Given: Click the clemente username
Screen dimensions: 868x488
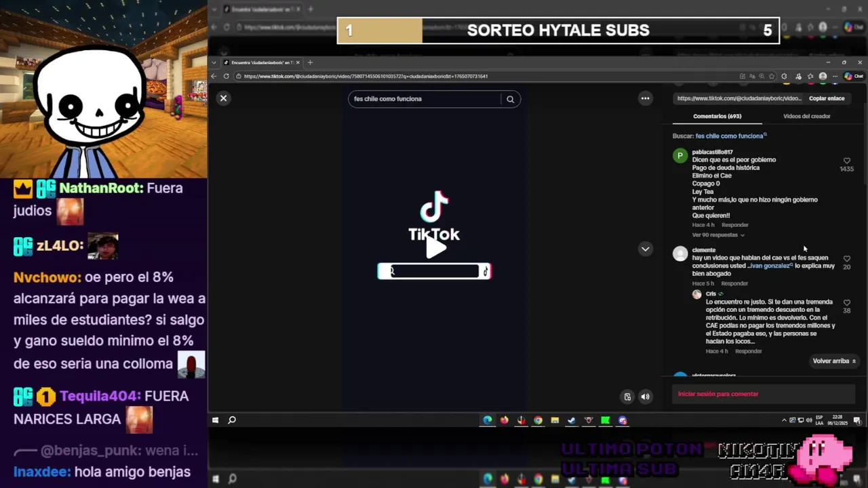Looking at the screenshot, I should click(x=704, y=250).
